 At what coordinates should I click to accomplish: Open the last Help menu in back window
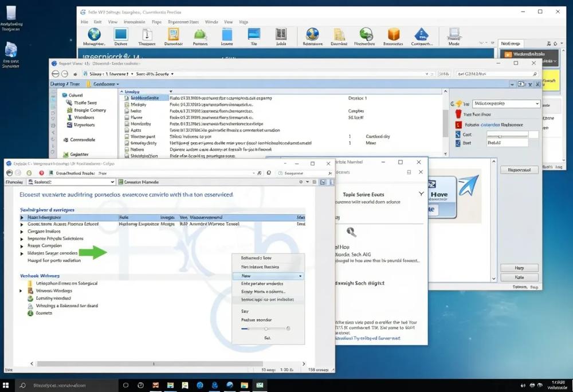(x=244, y=22)
